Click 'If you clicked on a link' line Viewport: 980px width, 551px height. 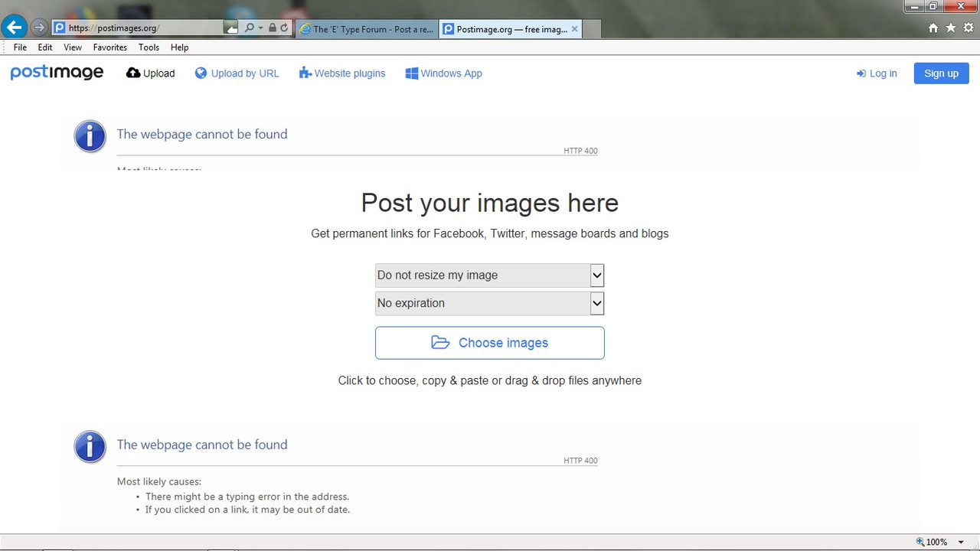click(247, 510)
